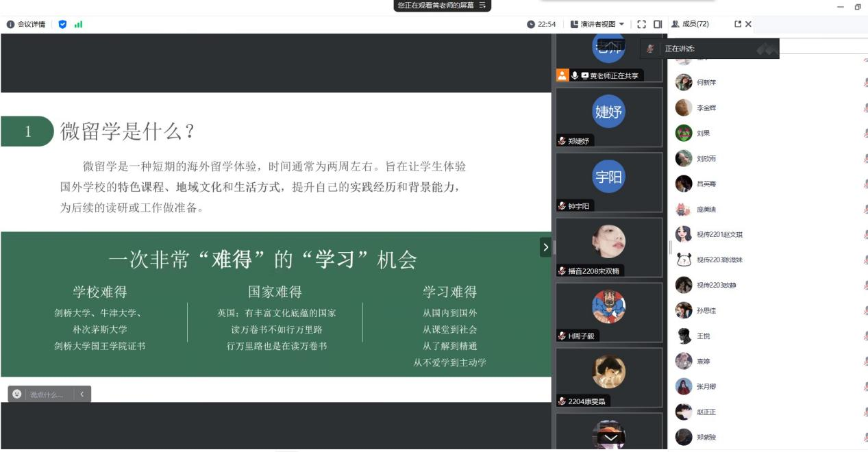This screenshot has width=868, height=452.
Task: Select member 何新萍 in the list
Action: tap(706, 82)
